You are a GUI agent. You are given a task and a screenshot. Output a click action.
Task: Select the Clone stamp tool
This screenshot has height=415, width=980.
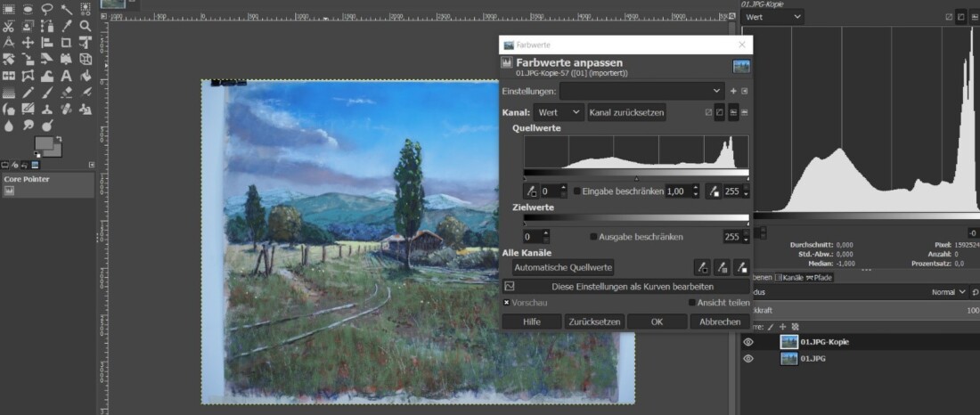pyautogui.click(x=47, y=110)
